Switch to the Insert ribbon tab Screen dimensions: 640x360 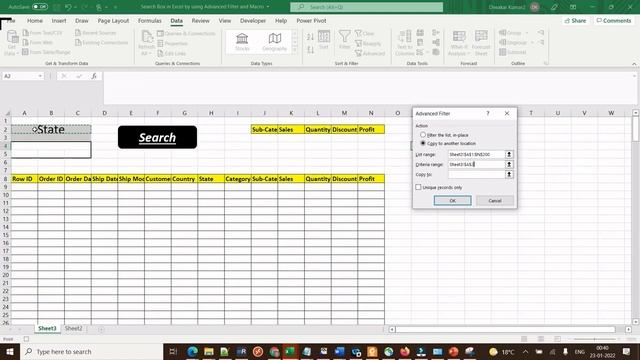click(x=59, y=20)
